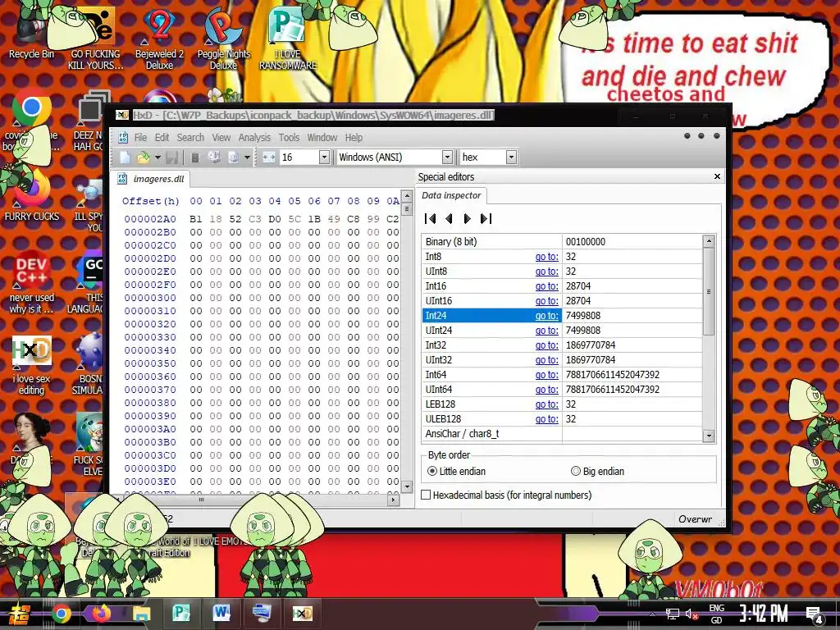
Task: Expand the Windows (ANSI) charset dropdown
Action: point(447,157)
